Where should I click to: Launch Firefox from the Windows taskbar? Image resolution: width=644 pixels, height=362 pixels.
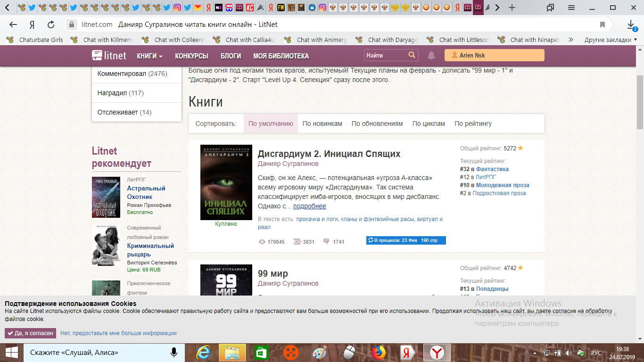[x=378, y=352]
